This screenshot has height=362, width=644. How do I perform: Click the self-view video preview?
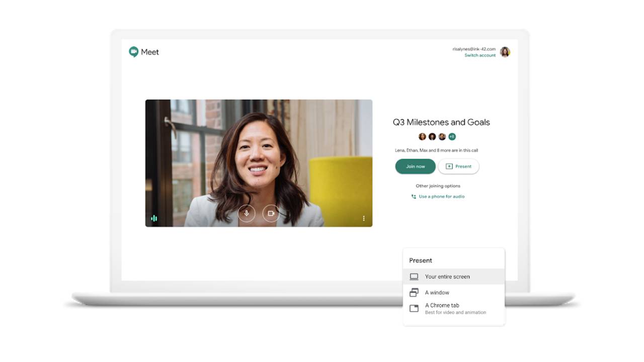click(259, 163)
